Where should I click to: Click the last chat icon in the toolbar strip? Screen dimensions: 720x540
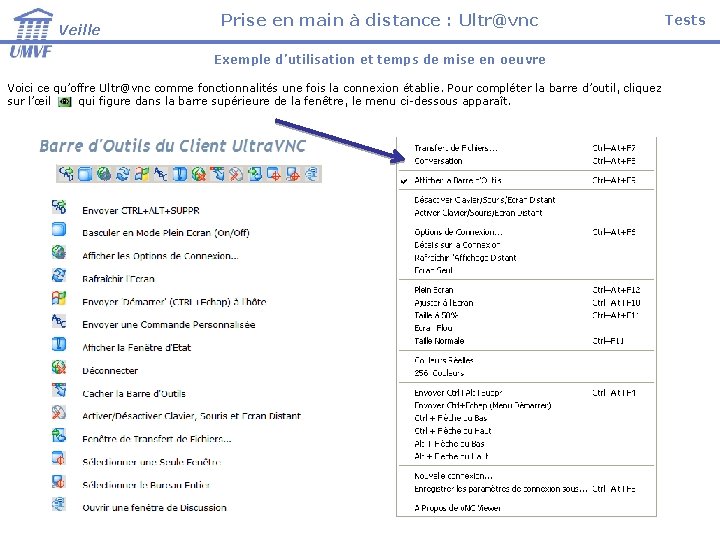(312, 174)
